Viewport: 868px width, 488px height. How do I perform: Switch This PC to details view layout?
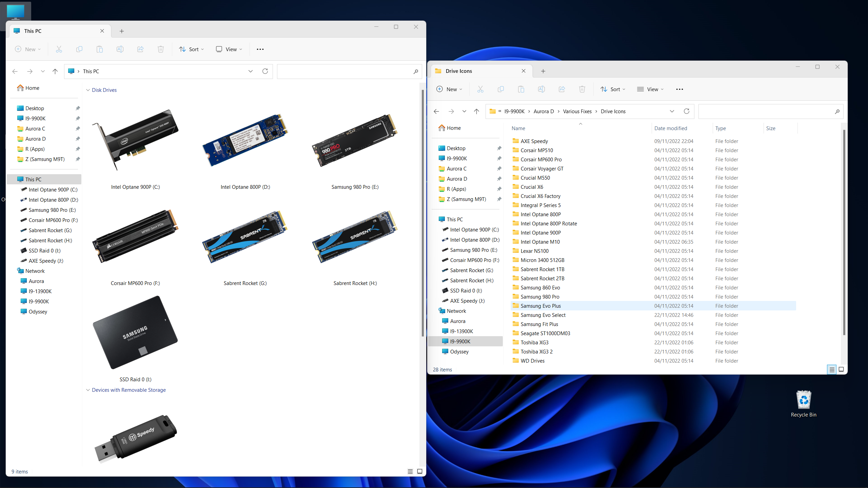point(410,471)
